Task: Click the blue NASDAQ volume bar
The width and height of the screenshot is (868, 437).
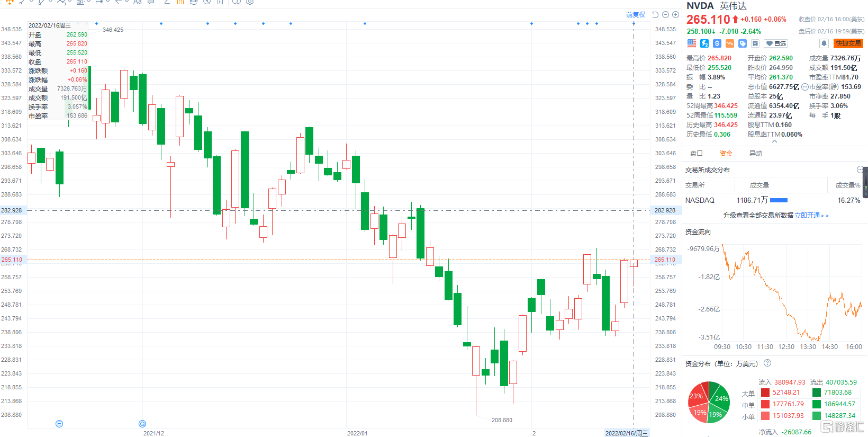Action: pos(779,200)
